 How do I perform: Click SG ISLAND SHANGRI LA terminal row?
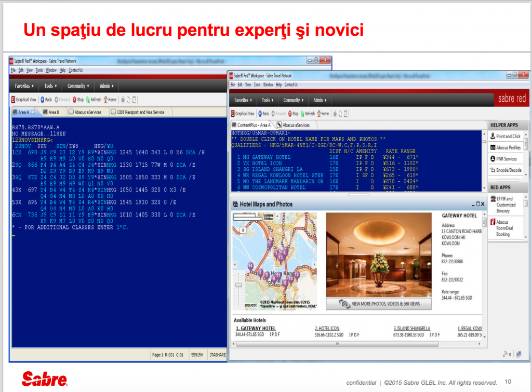tap(328, 169)
